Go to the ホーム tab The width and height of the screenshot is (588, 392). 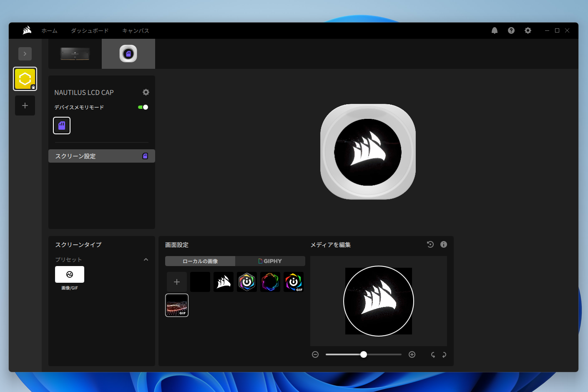coord(49,31)
